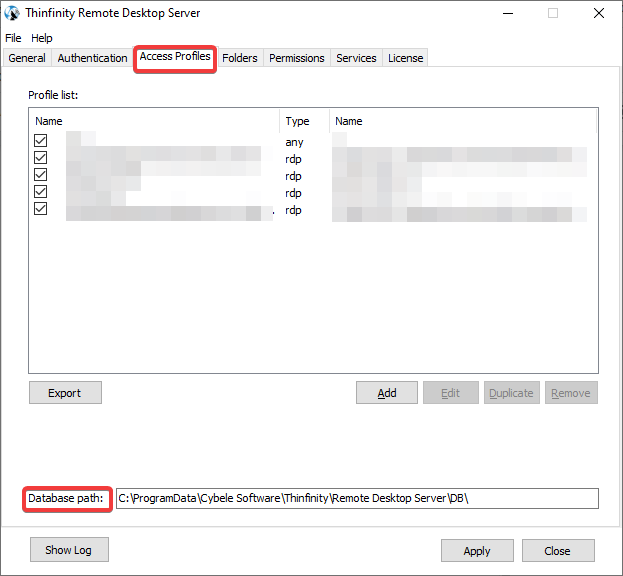The width and height of the screenshot is (623, 576).
Task: Open the License tab
Action: pyautogui.click(x=405, y=58)
